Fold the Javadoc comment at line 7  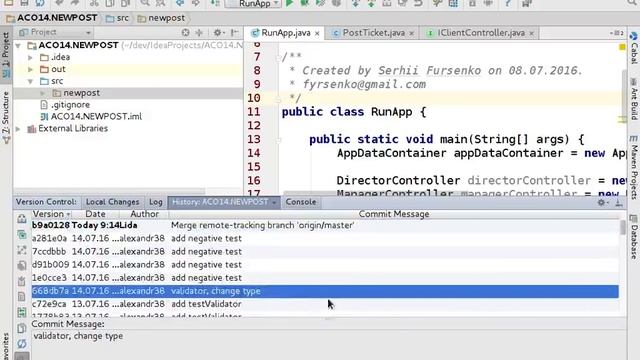pos(278,58)
